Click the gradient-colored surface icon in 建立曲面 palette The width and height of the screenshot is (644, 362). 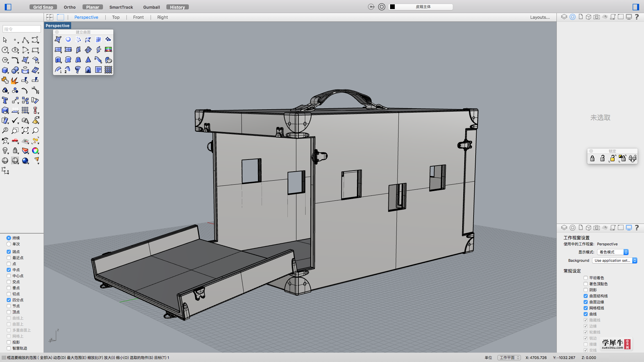pos(108,50)
